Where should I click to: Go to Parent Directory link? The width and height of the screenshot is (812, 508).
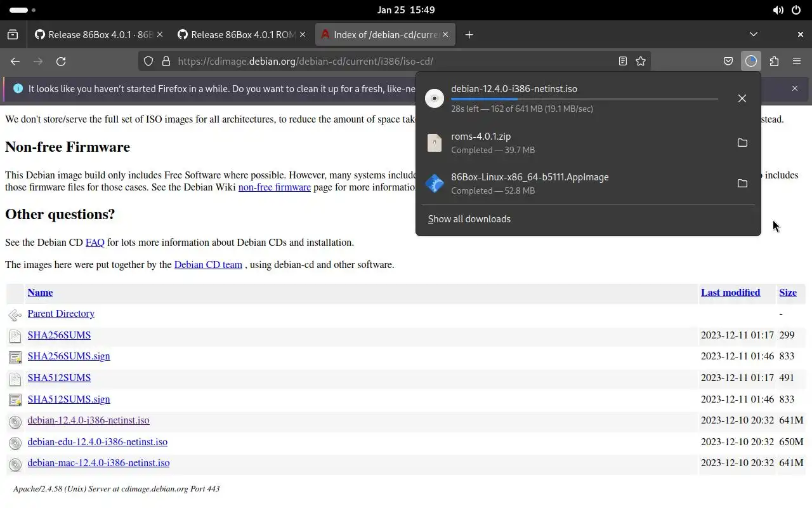tap(61, 314)
